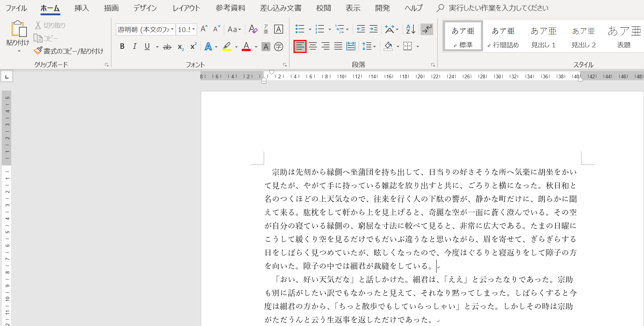The width and height of the screenshot is (644, 326).
Task: Open phonetic guide (ruby) icon
Action: point(266,29)
